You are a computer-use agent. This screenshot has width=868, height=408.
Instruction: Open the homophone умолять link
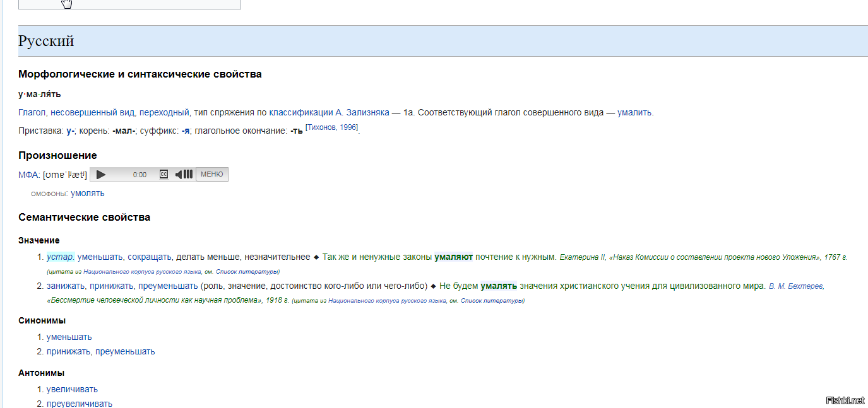pos(88,193)
